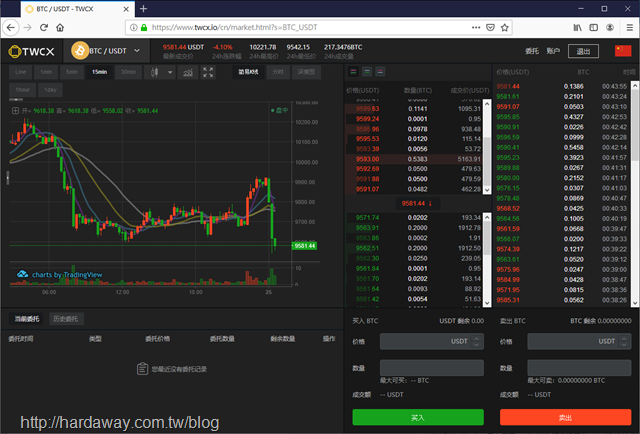Select the 30min chart interval
This screenshot has height=434, width=640.
coord(128,72)
